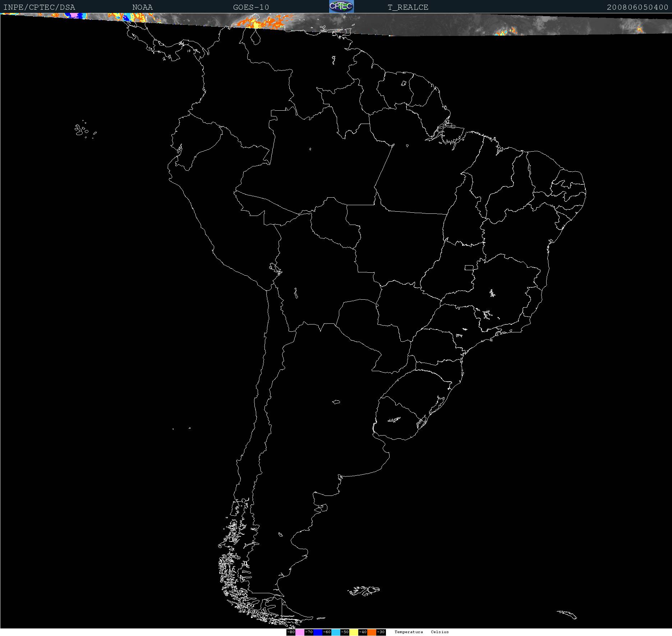Click the T_REALCE product label
The width and height of the screenshot is (672, 636).
[408, 7]
